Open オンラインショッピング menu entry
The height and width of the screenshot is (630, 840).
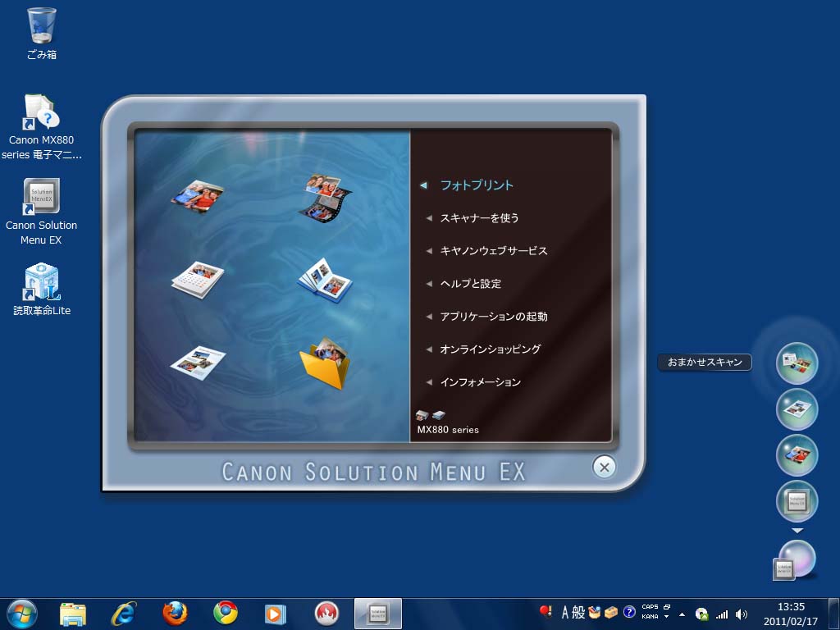click(x=490, y=349)
